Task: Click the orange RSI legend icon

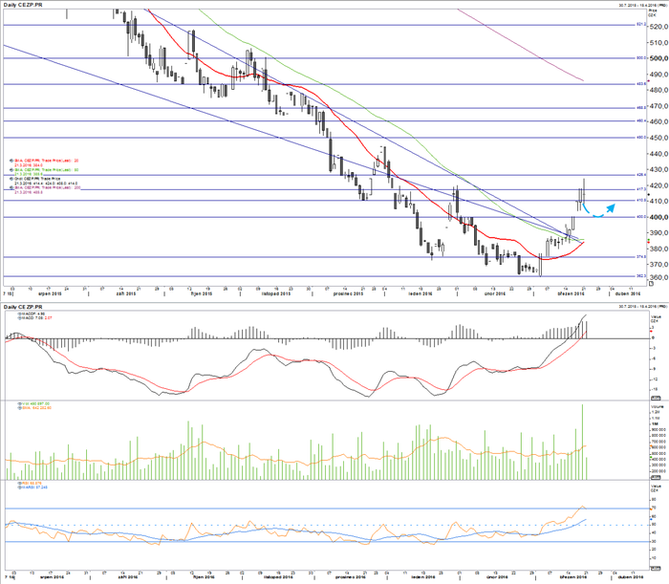Action: pyautogui.click(x=19, y=483)
